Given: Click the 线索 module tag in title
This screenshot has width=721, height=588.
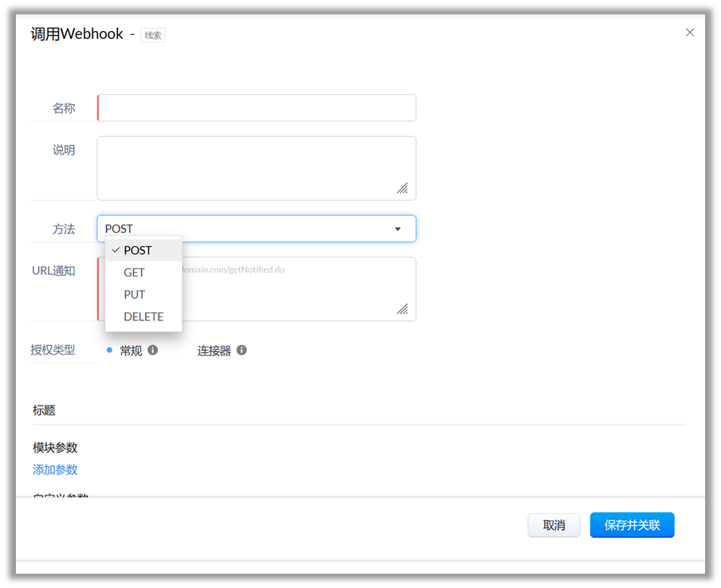Looking at the screenshot, I should (x=153, y=35).
